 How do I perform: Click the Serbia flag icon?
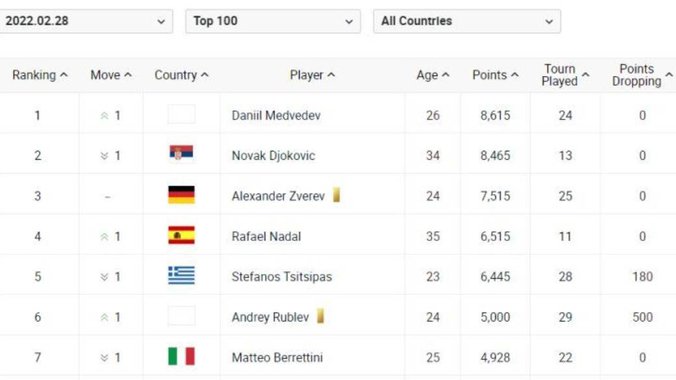(x=181, y=153)
